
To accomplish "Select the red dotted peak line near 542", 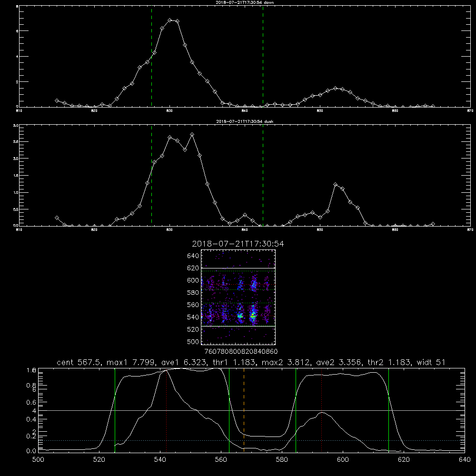I will coord(166,411).
